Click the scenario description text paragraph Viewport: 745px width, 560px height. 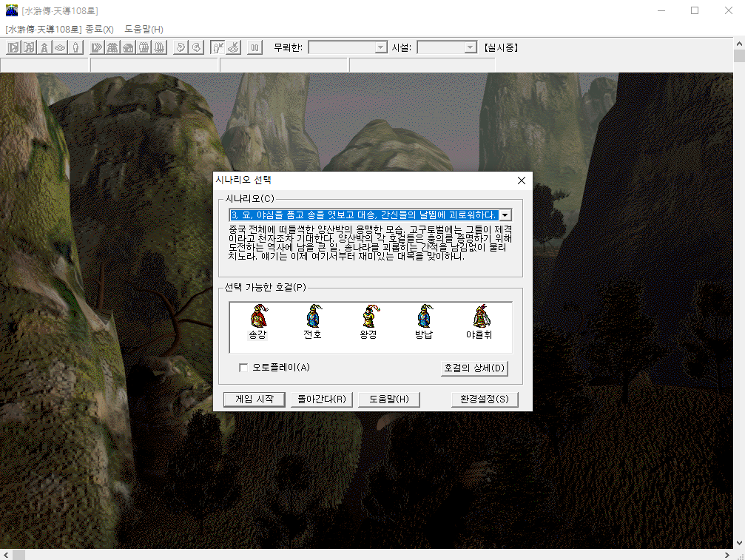[x=370, y=243]
